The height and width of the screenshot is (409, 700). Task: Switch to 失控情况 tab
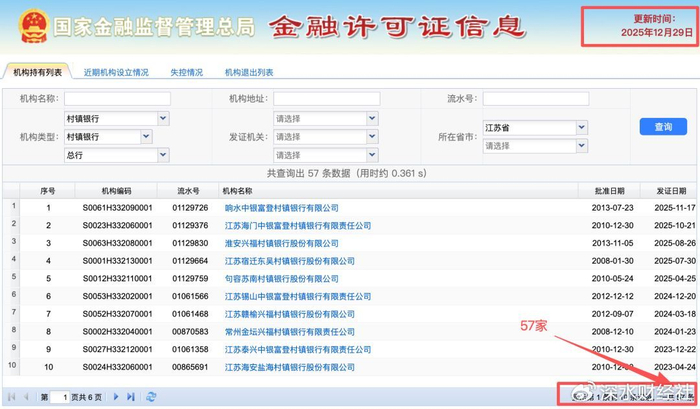tap(187, 72)
